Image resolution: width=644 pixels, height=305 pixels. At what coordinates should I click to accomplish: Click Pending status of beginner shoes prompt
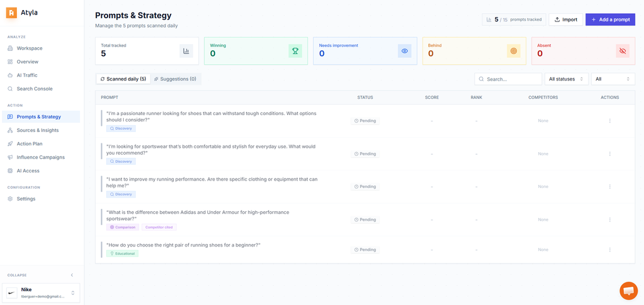point(365,250)
